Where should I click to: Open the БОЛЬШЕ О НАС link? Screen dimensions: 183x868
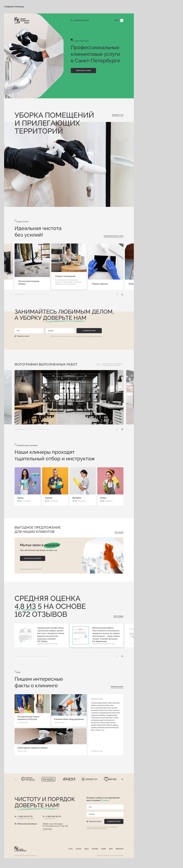pyautogui.click(x=118, y=115)
